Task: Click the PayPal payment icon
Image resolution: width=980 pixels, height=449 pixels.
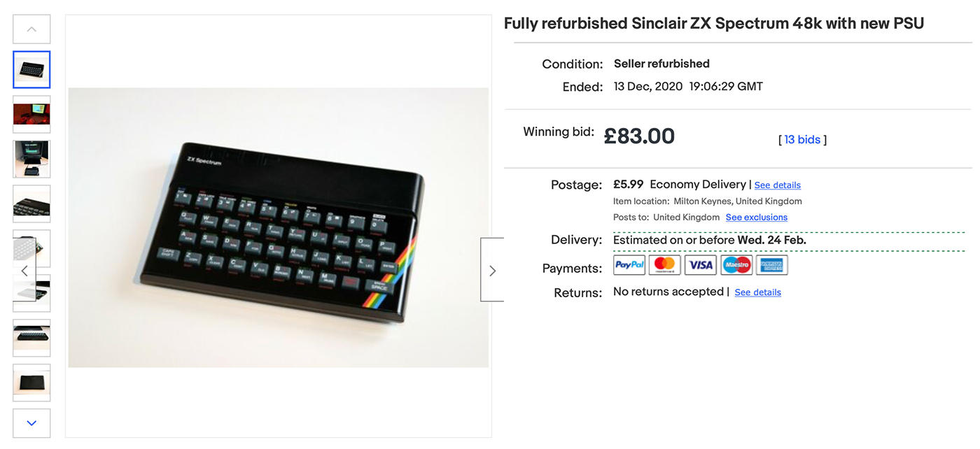Action: (629, 265)
